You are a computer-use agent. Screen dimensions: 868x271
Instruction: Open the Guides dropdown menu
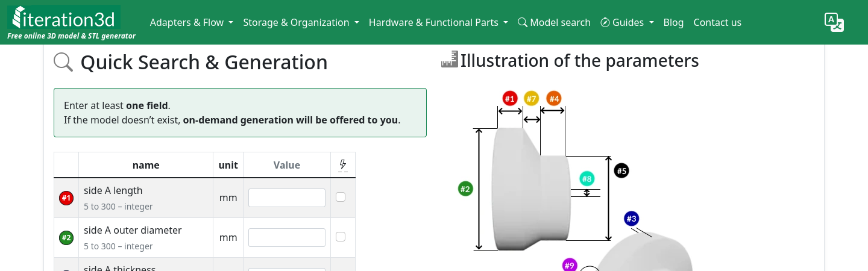627,22
